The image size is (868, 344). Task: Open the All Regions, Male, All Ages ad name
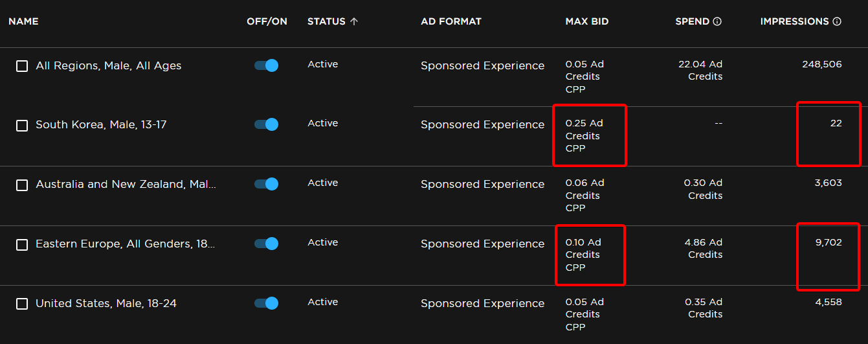tap(108, 65)
